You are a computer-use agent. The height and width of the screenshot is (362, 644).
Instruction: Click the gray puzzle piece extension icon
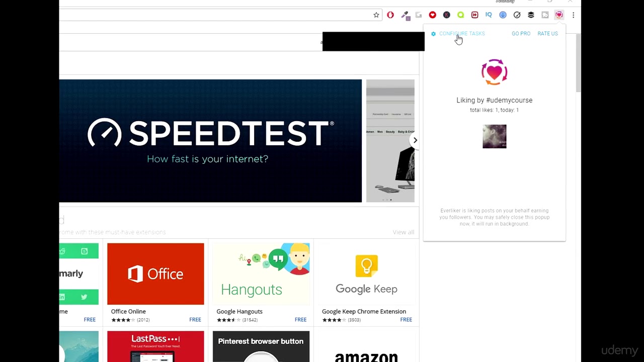coord(545,15)
